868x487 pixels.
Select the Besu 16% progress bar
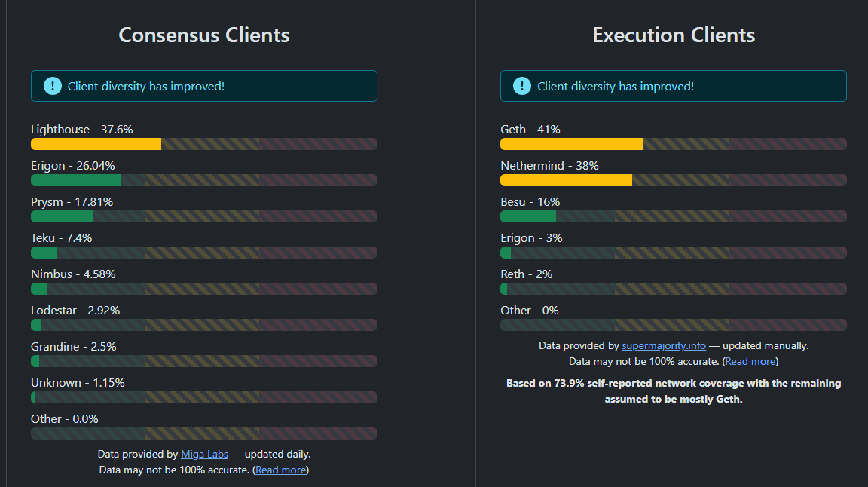673,216
